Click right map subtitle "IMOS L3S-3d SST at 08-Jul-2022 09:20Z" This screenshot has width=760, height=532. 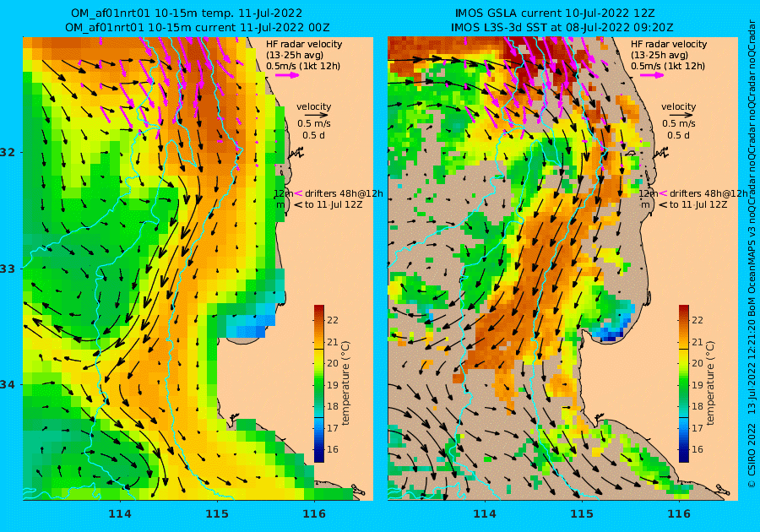[x=562, y=28]
